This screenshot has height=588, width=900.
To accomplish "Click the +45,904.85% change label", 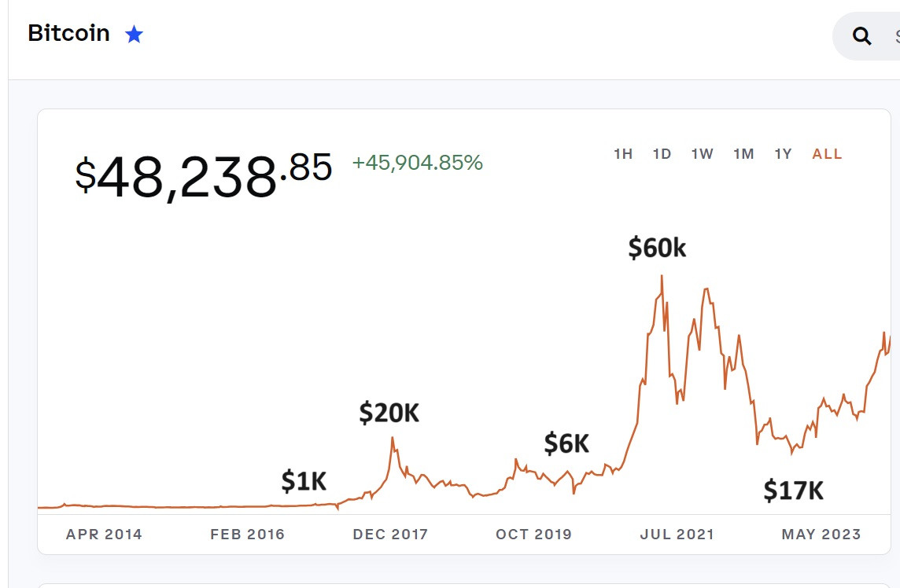I will point(417,163).
